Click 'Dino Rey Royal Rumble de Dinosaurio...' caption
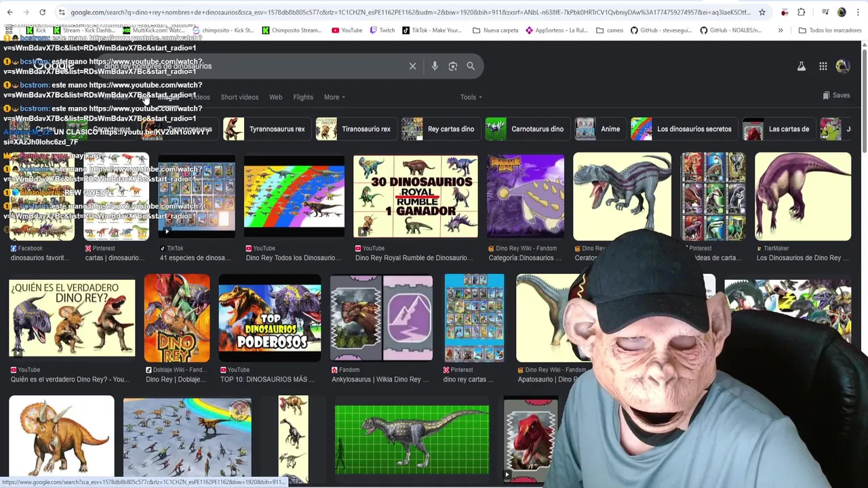This screenshot has width=868, height=488. [x=414, y=258]
